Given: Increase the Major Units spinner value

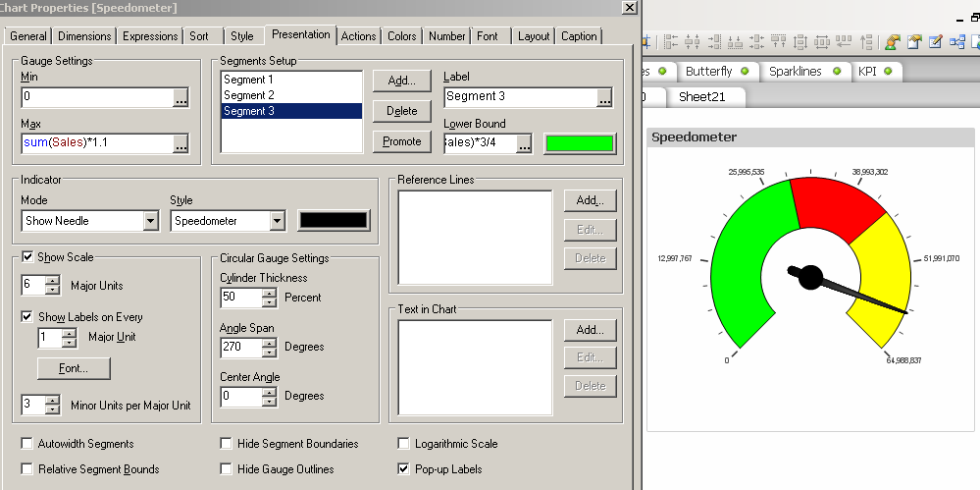Looking at the screenshot, I should [x=69, y=282].
